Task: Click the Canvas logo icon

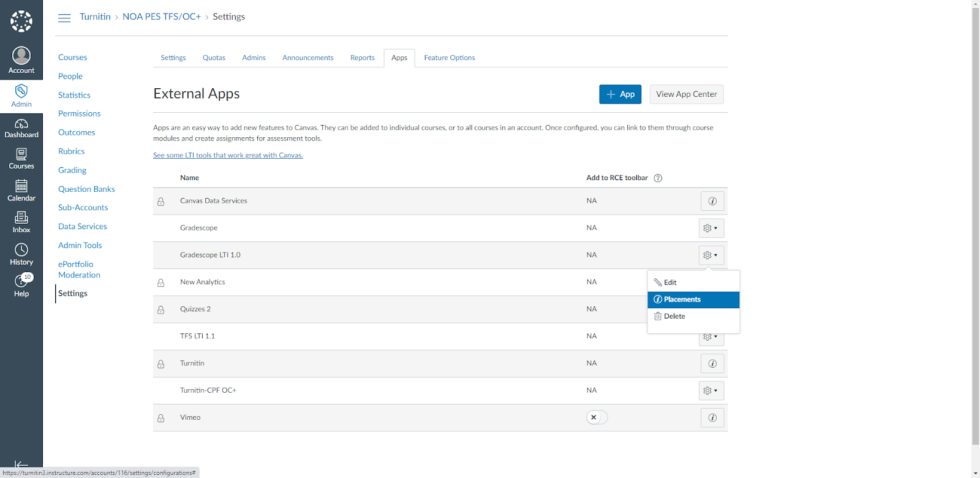Action: pyautogui.click(x=21, y=21)
